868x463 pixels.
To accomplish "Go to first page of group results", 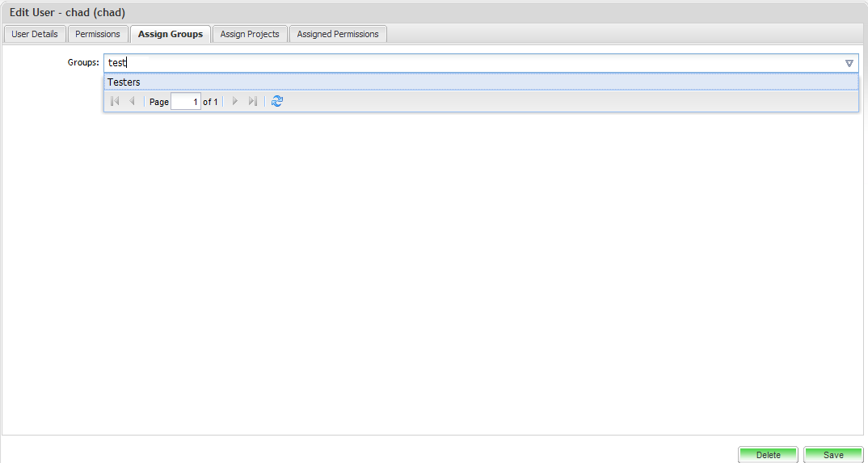I will [115, 102].
